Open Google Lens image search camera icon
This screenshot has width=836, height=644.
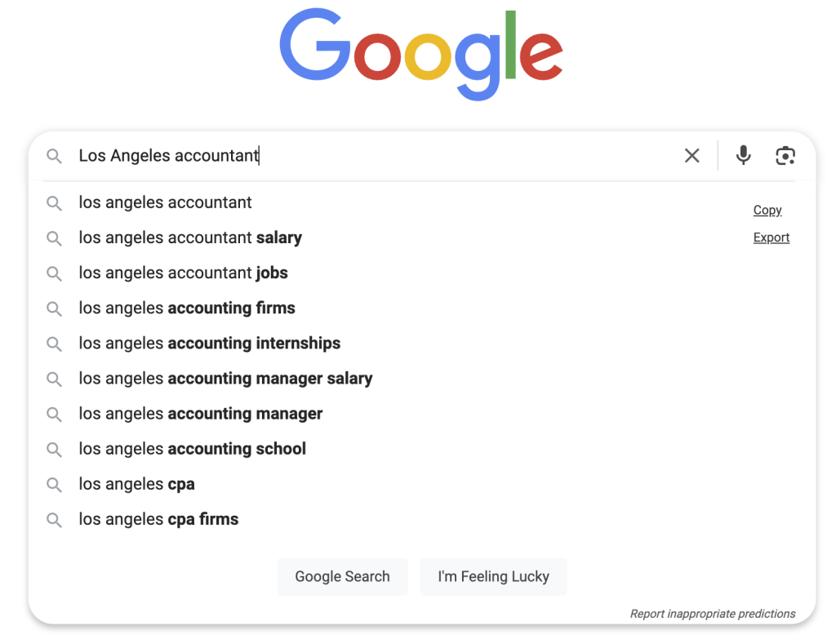pyautogui.click(x=785, y=155)
